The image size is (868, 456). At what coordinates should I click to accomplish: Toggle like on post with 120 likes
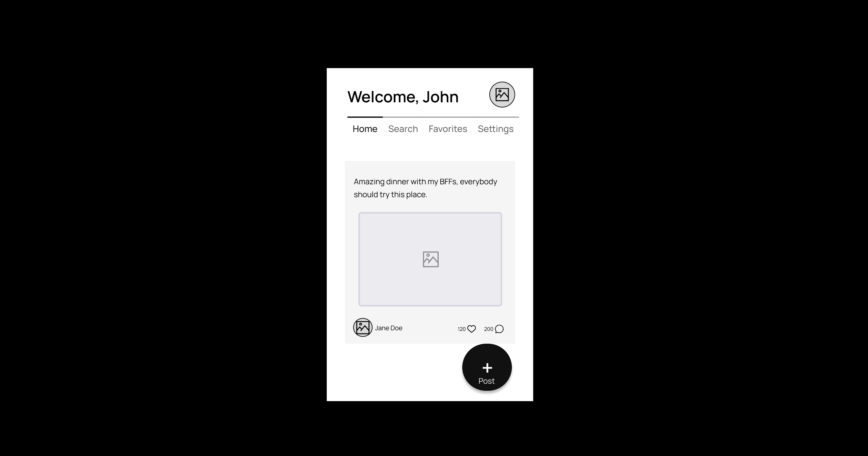(471, 329)
